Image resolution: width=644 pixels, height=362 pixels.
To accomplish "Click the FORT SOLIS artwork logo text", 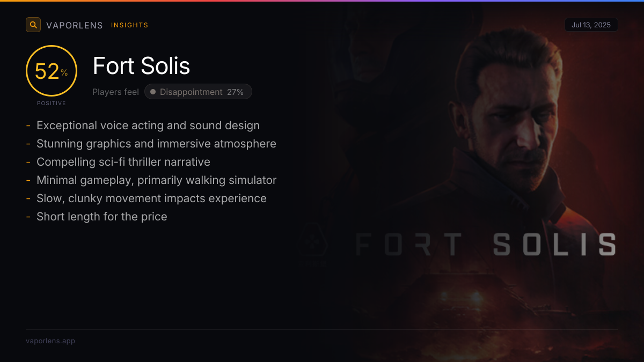I will click(x=485, y=245).
